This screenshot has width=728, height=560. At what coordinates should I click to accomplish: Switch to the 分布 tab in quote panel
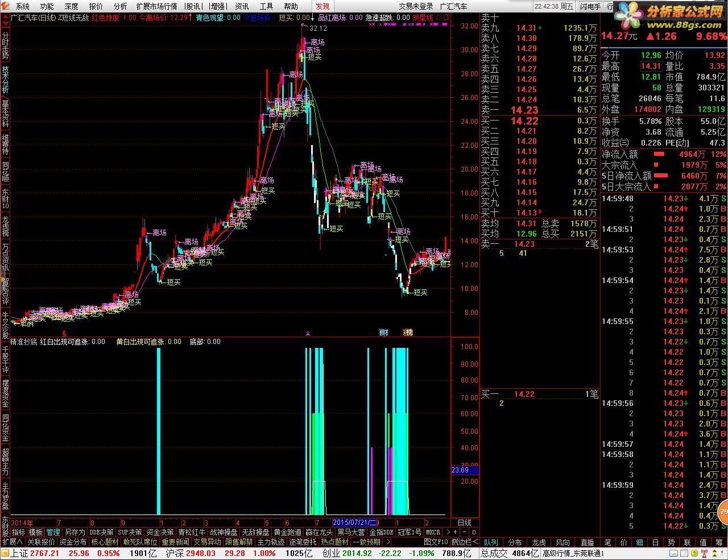515,542
